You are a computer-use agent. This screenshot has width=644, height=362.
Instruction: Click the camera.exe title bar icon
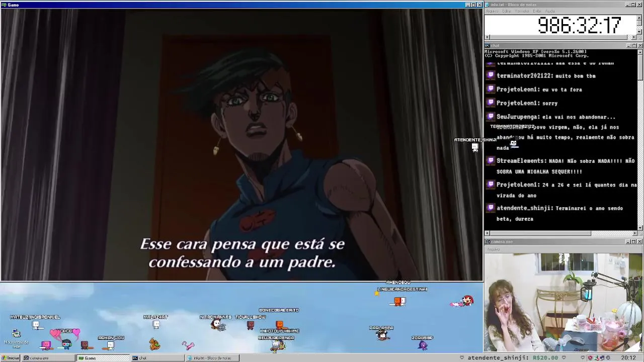pyautogui.click(x=488, y=242)
